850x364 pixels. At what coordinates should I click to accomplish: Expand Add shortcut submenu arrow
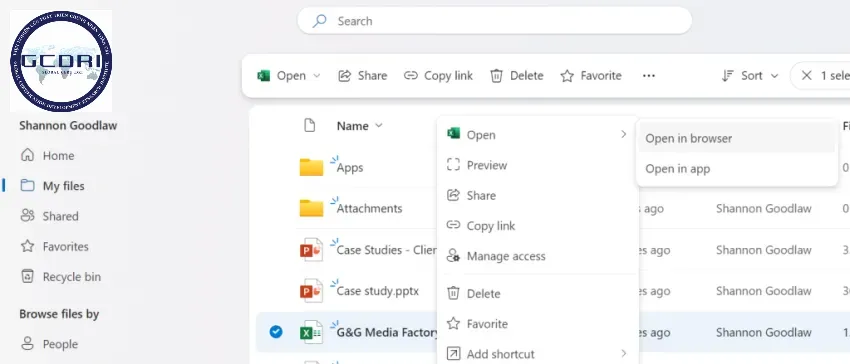[x=623, y=354]
